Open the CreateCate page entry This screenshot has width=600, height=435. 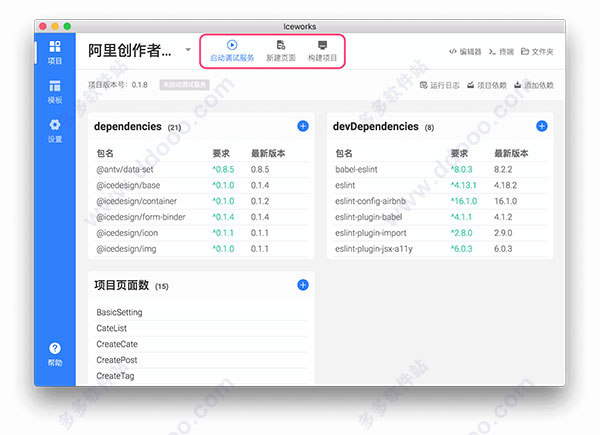tap(202, 344)
